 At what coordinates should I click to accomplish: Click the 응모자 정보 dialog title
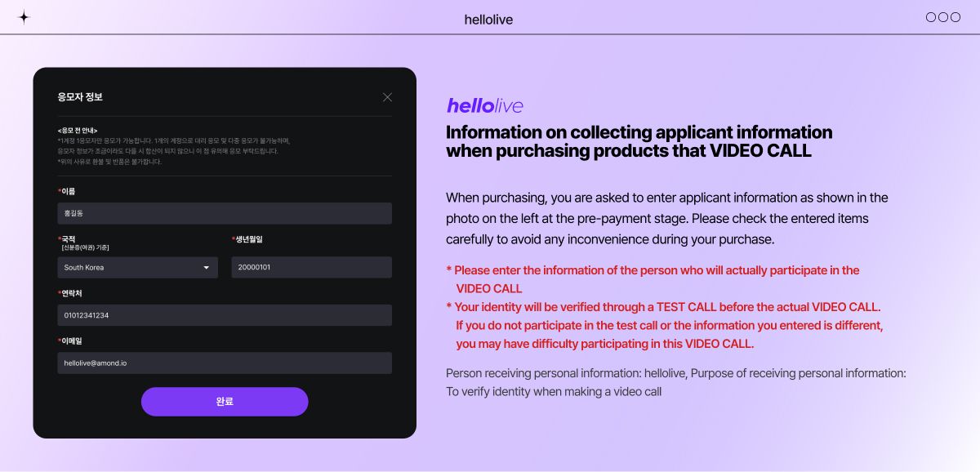(80, 97)
